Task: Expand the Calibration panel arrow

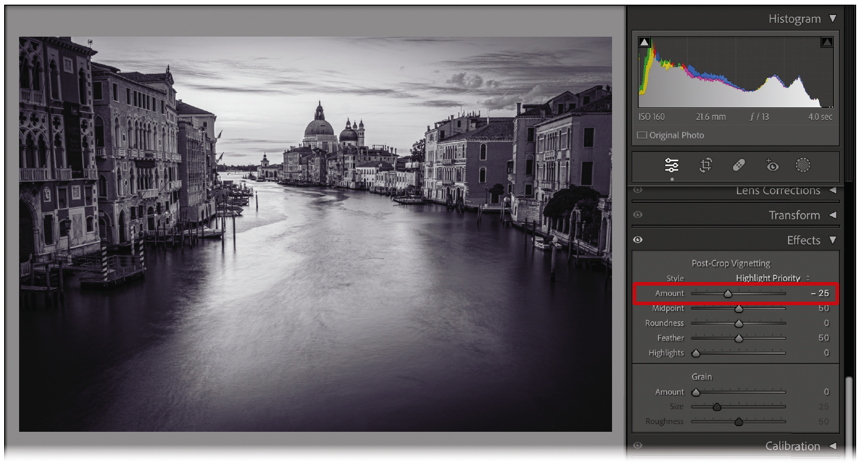Action: (x=832, y=446)
